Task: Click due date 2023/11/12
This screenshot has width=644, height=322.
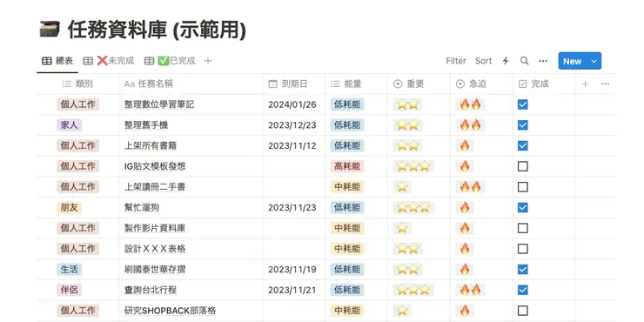Action: 292,146
